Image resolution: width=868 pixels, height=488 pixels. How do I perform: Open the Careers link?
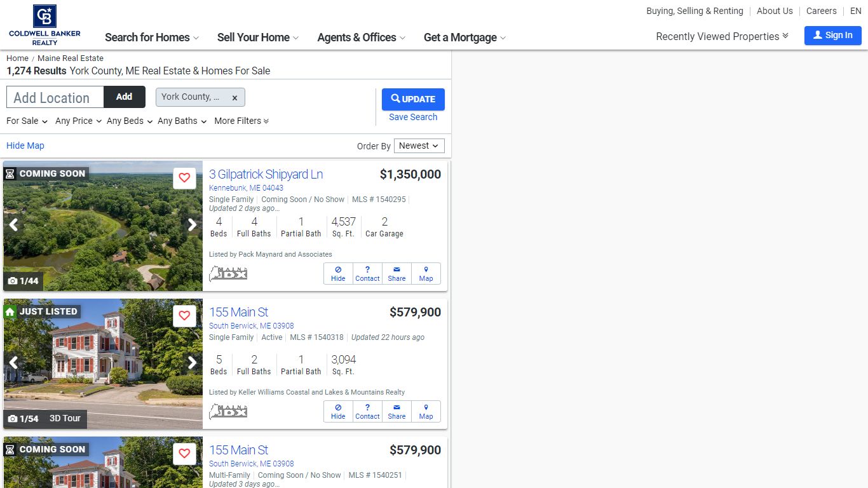[x=822, y=11]
